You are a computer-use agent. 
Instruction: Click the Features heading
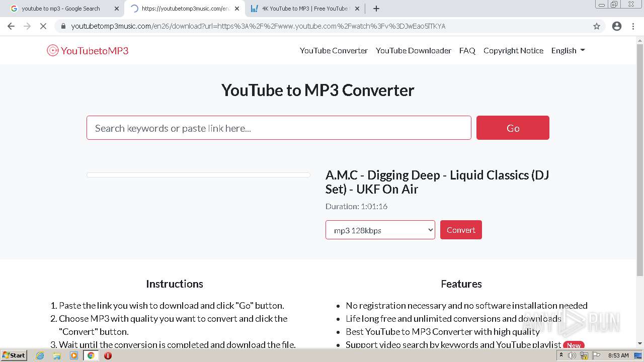(x=461, y=284)
